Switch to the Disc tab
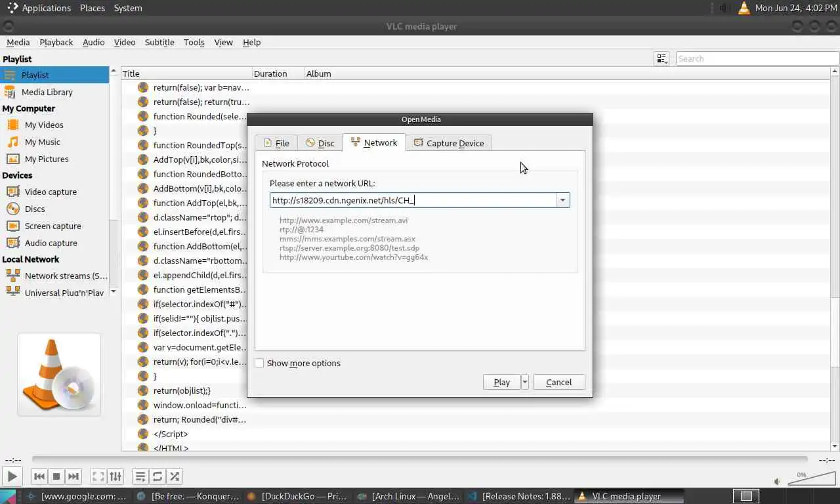 pyautogui.click(x=320, y=143)
